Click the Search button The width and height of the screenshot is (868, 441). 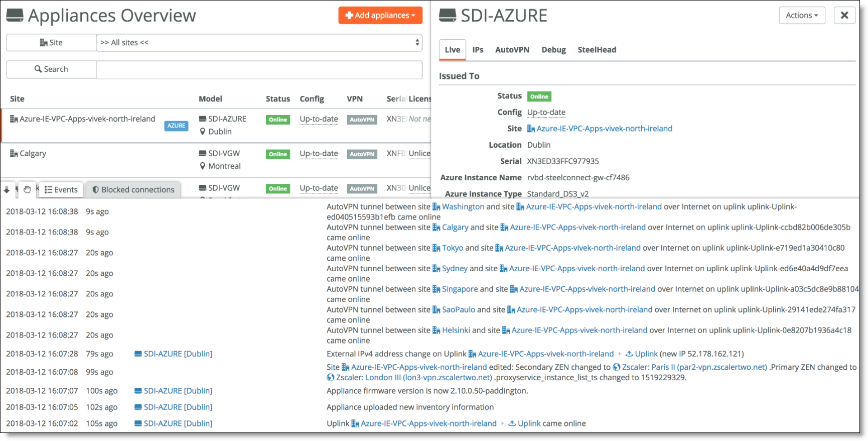tap(51, 69)
